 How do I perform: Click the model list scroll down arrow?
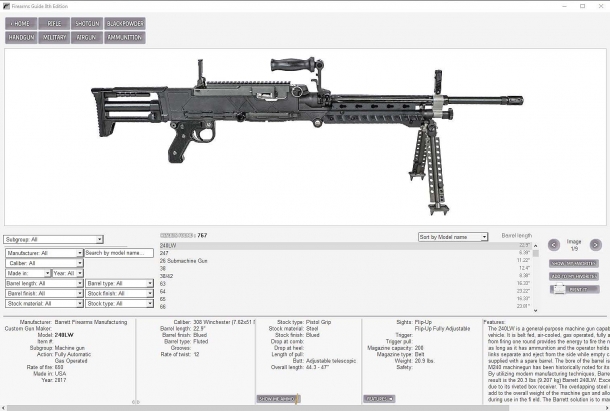pyautogui.click(x=536, y=310)
